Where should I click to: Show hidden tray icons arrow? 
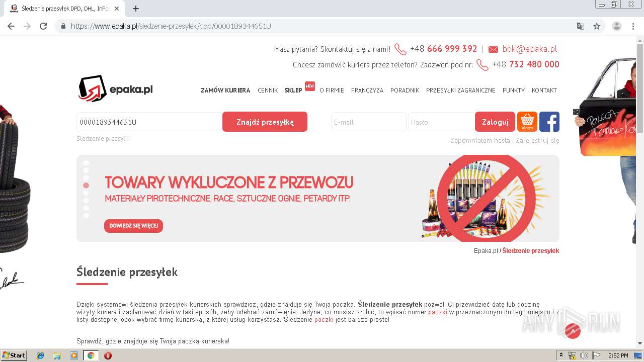[561, 355]
